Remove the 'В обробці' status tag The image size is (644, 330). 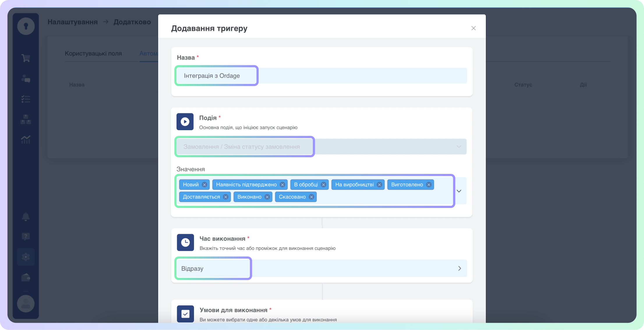coord(323,185)
